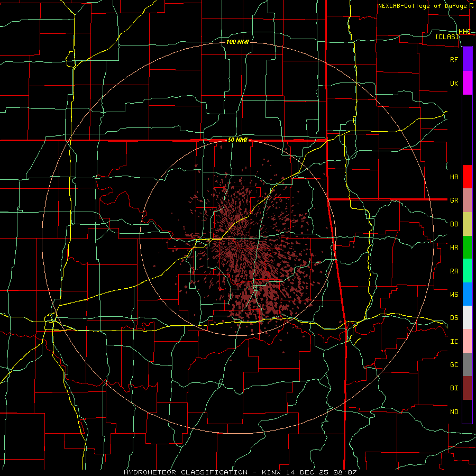Select the IC light pink legend swatch
The image size is (476, 476).
[467, 341]
